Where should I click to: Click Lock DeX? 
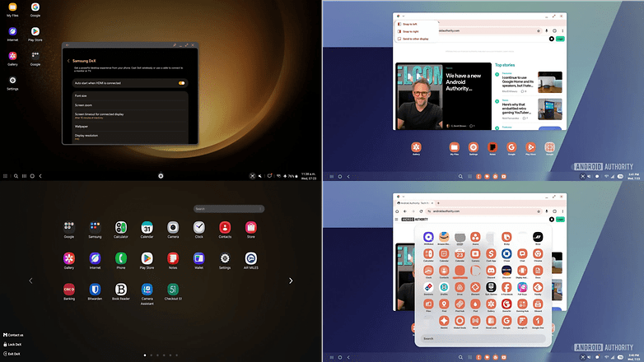[x=12, y=345]
